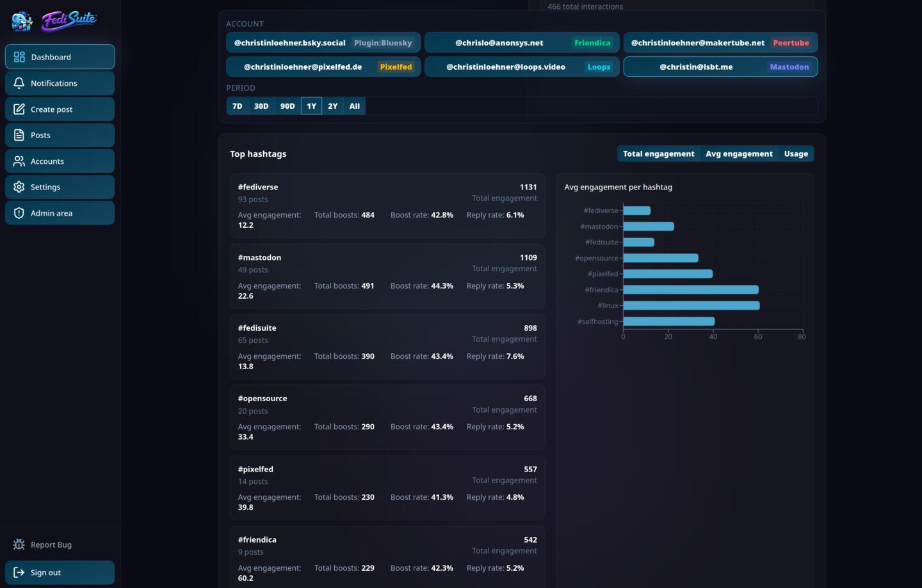The width and height of the screenshot is (922, 588).
Task: Open the Posts section
Action: tap(60, 135)
